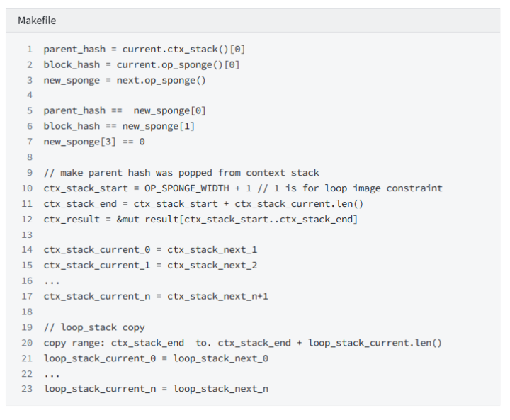Click ctx_result on line 12
This screenshot has width=510, height=420.
tap(72, 220)
